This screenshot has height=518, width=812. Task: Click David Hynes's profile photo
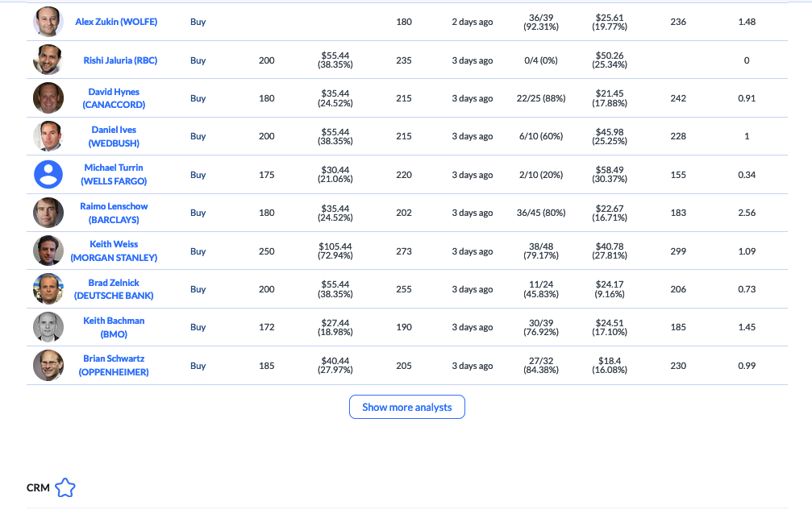[48, 98]
